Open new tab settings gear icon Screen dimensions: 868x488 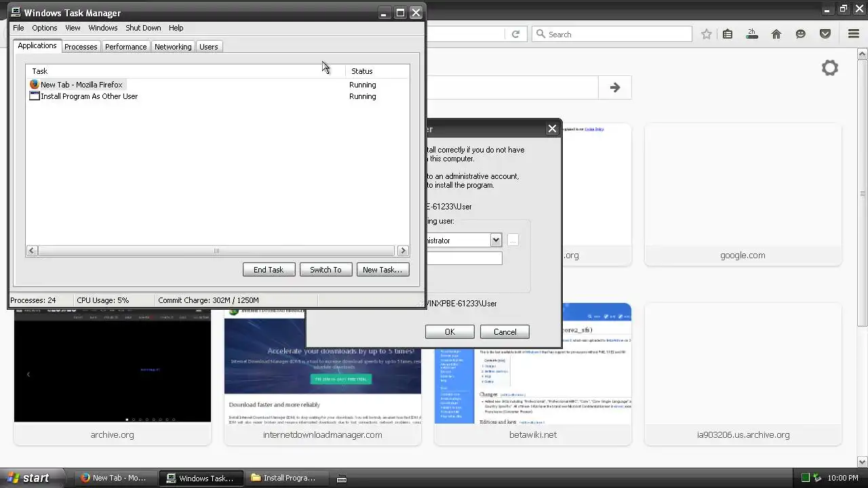830,68
